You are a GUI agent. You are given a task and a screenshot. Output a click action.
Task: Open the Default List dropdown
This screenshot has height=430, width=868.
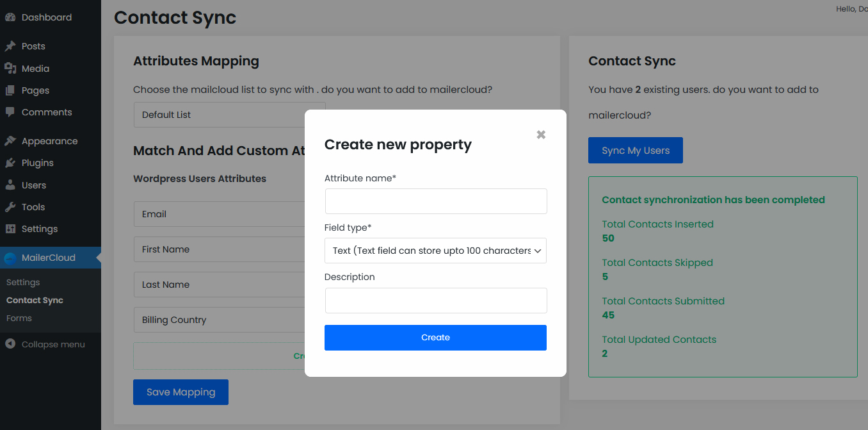click(229, 115)
